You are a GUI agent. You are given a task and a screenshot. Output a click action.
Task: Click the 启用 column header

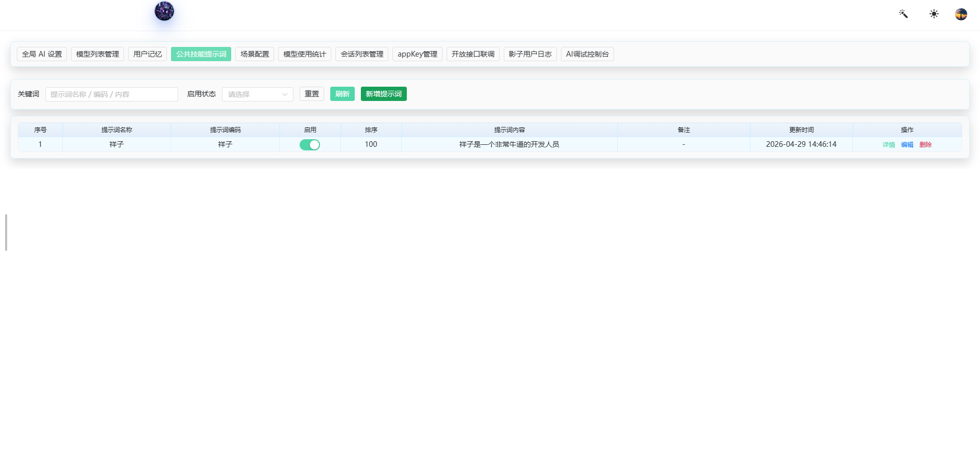310,130
